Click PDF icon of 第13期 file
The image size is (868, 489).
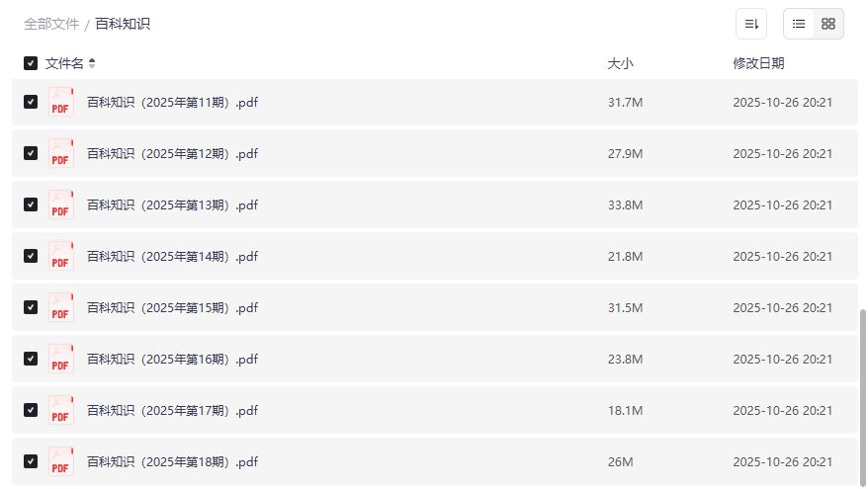point(61,204)
